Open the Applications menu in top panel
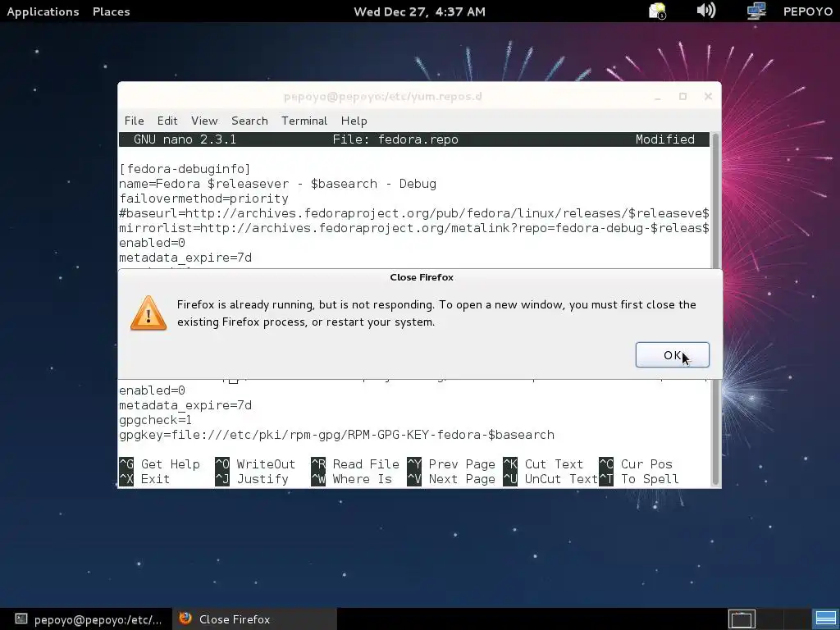This screenshot has height=630, width=840. pos(43,11)
